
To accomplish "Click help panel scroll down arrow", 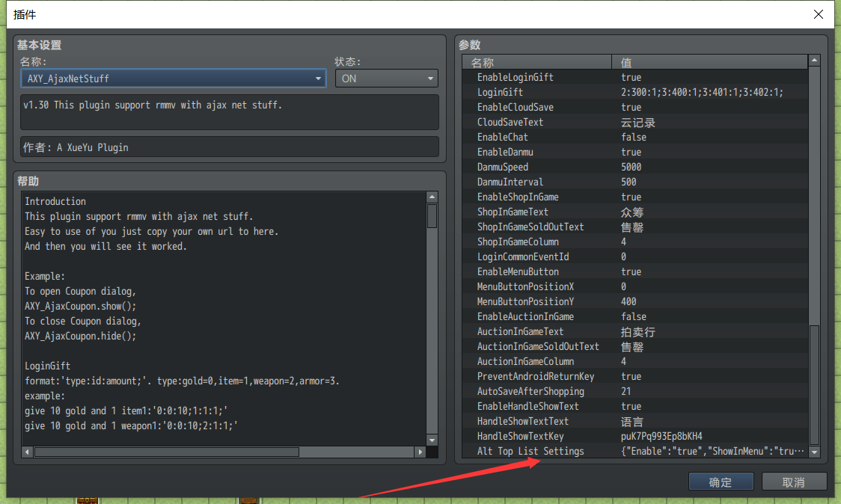I will (x=432, y=440).
